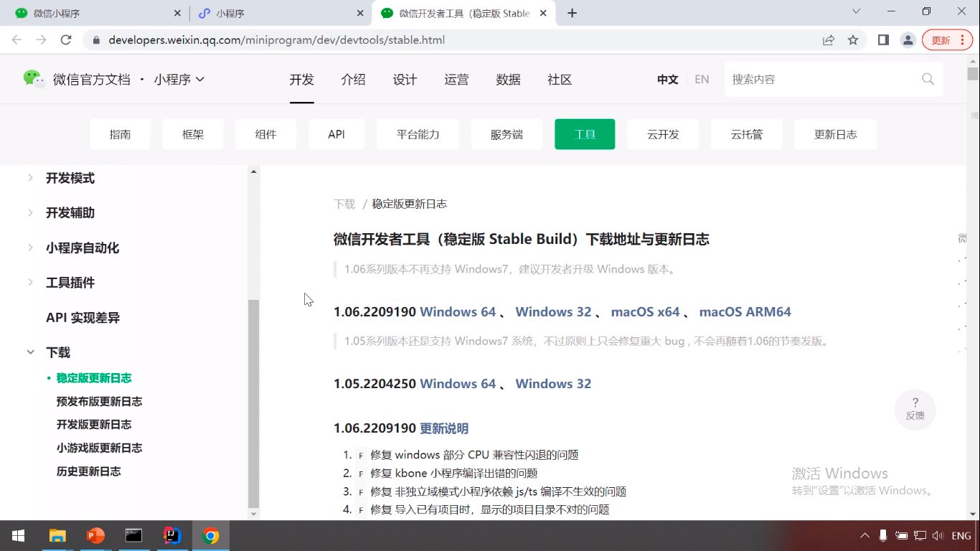The image size is (980, 551).
Task: Click the microphone icon in the system tray
Action: (x=883, y=536)
